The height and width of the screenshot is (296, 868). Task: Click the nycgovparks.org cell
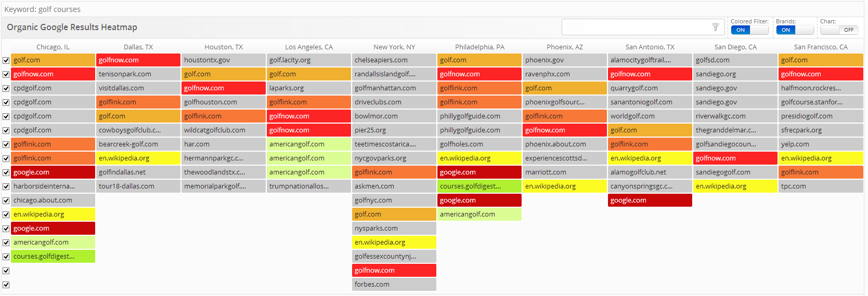click(394, 158)
